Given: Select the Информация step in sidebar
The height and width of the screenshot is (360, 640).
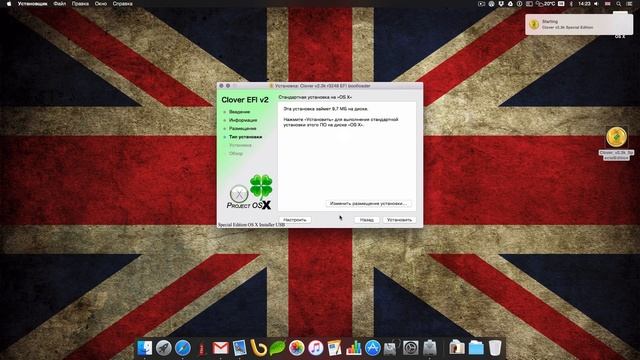Looking at the screenshot, I should pos(243,120).
